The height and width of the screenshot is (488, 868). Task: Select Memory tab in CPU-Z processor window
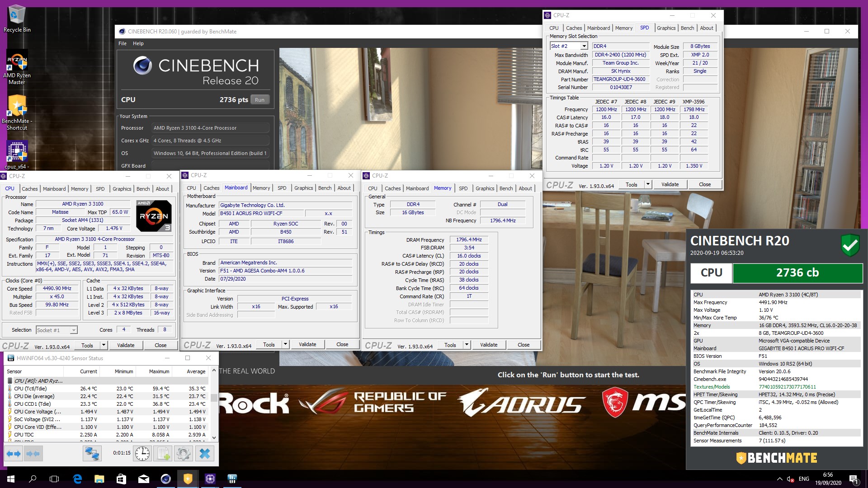coord(80,189)
